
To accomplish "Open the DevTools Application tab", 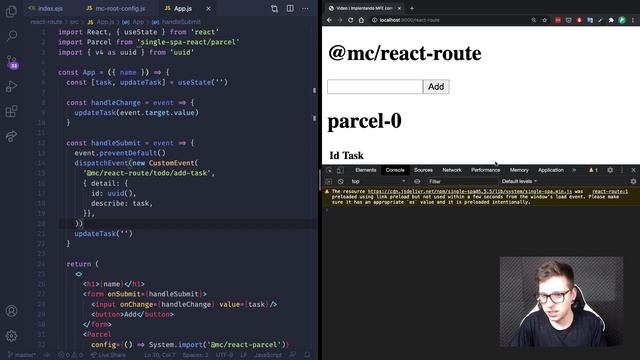I will [x=551, y=170].
